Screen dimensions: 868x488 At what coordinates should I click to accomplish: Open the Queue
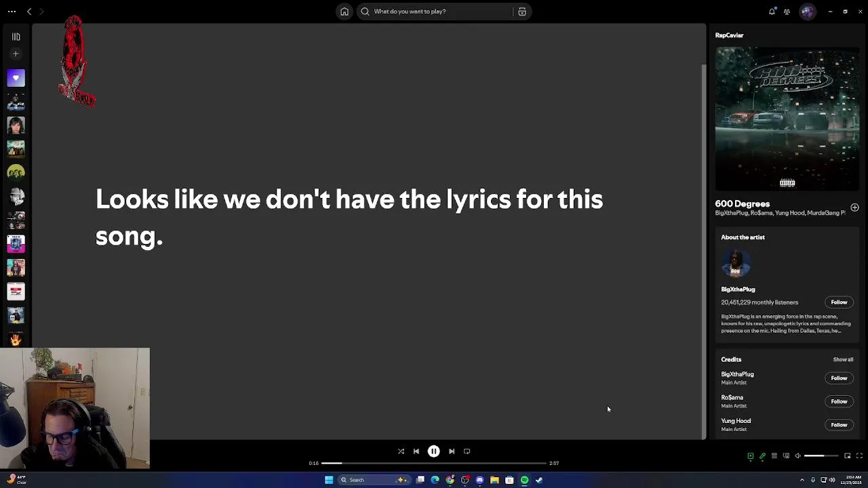coord(774,456)
